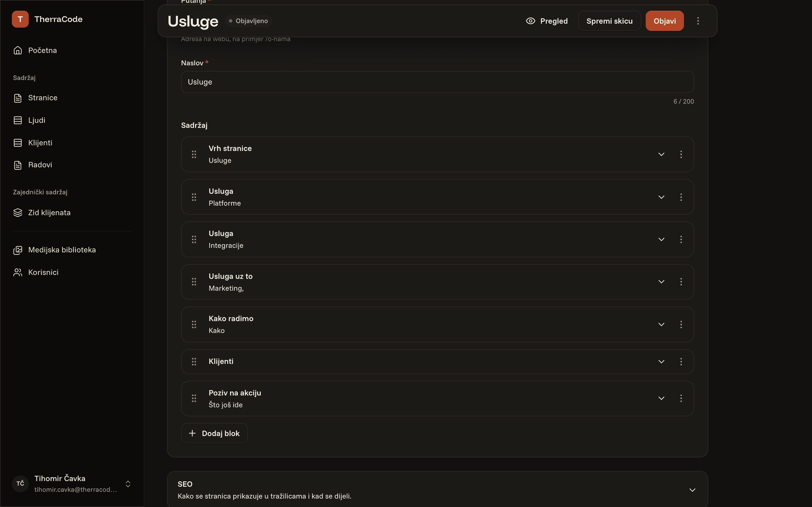Click the Objavi publish button
Screen dimensions: 812x507
[x=664, y=21]
